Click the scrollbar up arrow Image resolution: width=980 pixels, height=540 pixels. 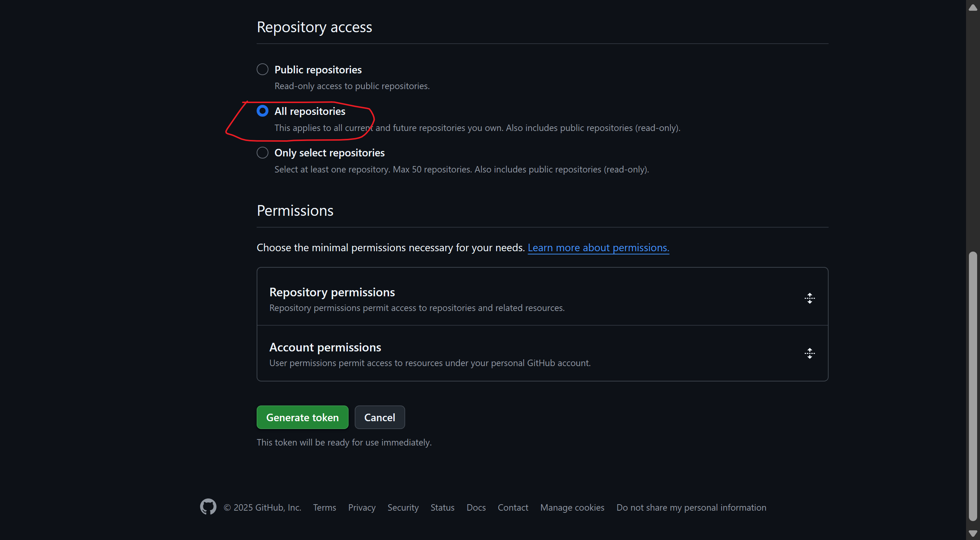972,8
